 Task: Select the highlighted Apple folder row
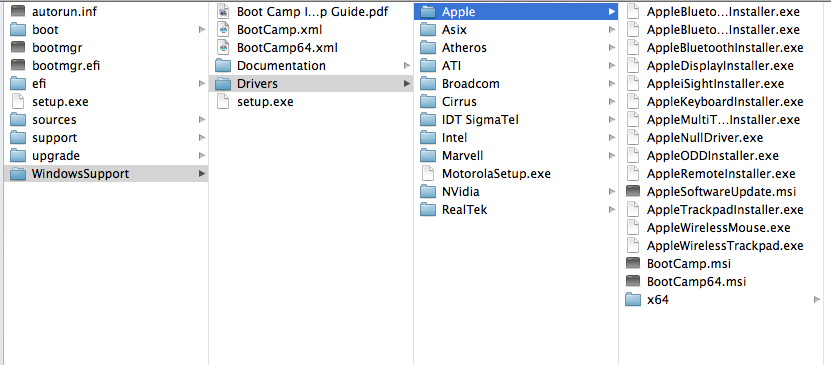pyautogui.click(x=516, y=12)
